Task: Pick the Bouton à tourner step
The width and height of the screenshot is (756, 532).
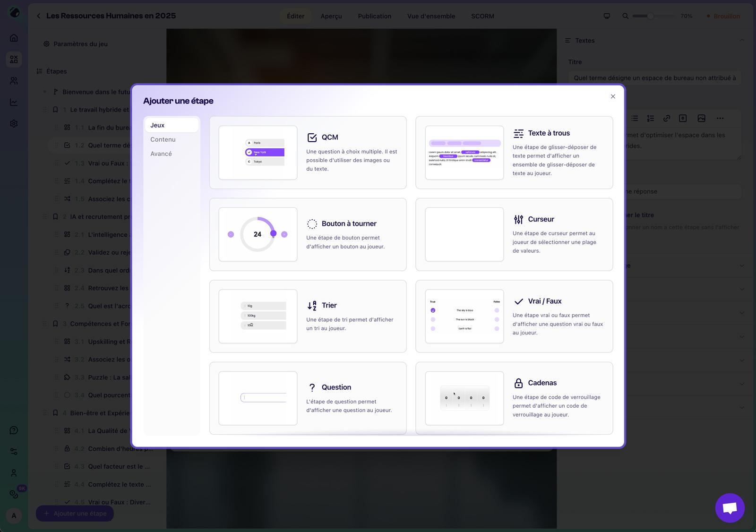Action: pyautogui.click(x=308, y=234)
